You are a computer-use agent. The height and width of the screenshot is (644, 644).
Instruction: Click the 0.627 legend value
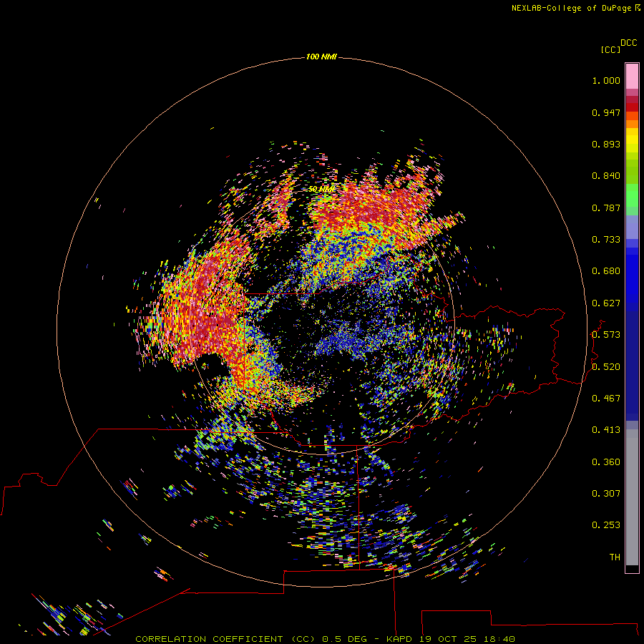[x=606, y=303]
